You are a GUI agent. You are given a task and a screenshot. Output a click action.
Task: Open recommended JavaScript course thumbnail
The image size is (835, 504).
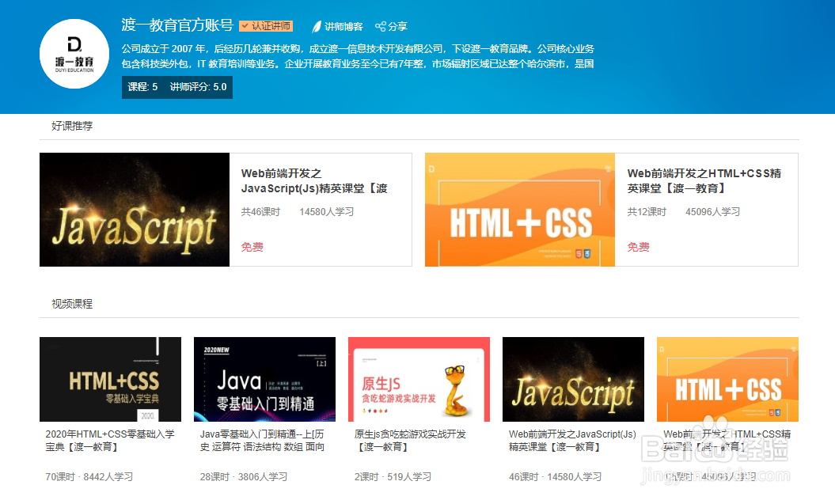click(x=135, y=210)
